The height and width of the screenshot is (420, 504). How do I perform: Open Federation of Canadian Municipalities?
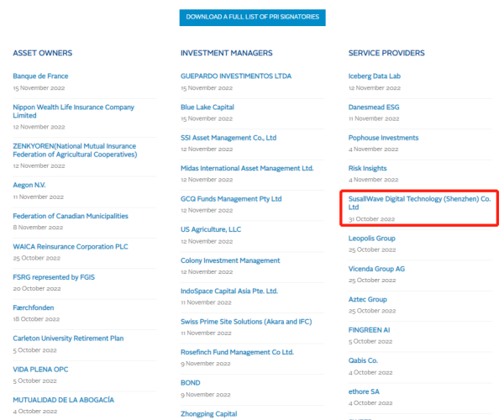coord(71,216)
